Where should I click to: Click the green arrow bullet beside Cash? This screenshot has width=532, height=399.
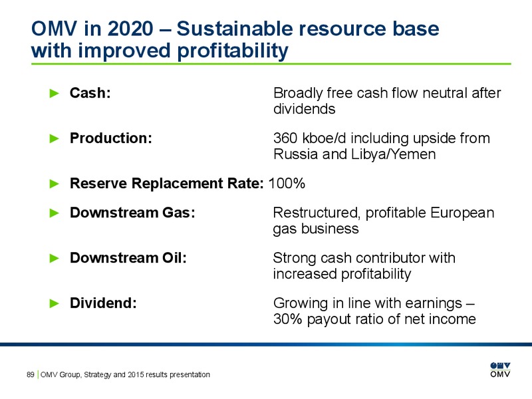55,93
